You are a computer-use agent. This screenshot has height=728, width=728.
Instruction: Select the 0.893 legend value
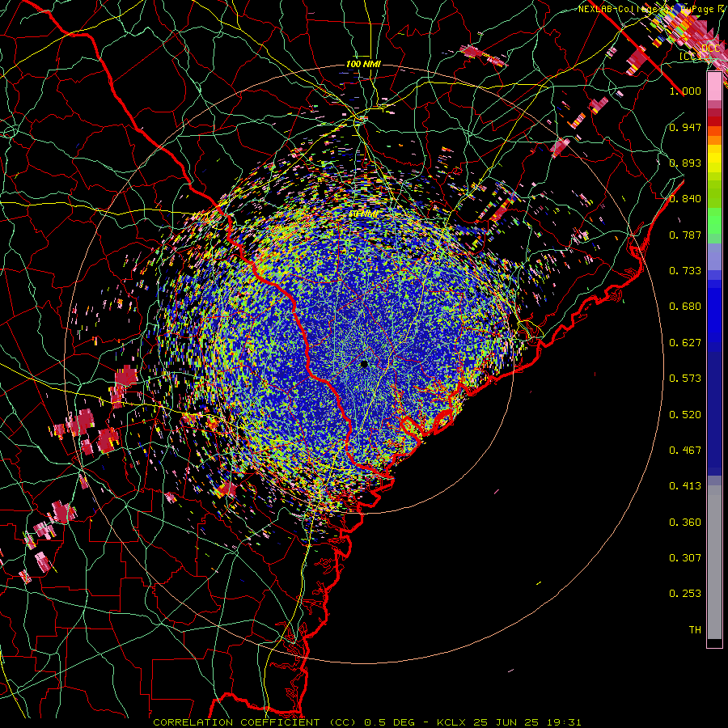[685, 163]
